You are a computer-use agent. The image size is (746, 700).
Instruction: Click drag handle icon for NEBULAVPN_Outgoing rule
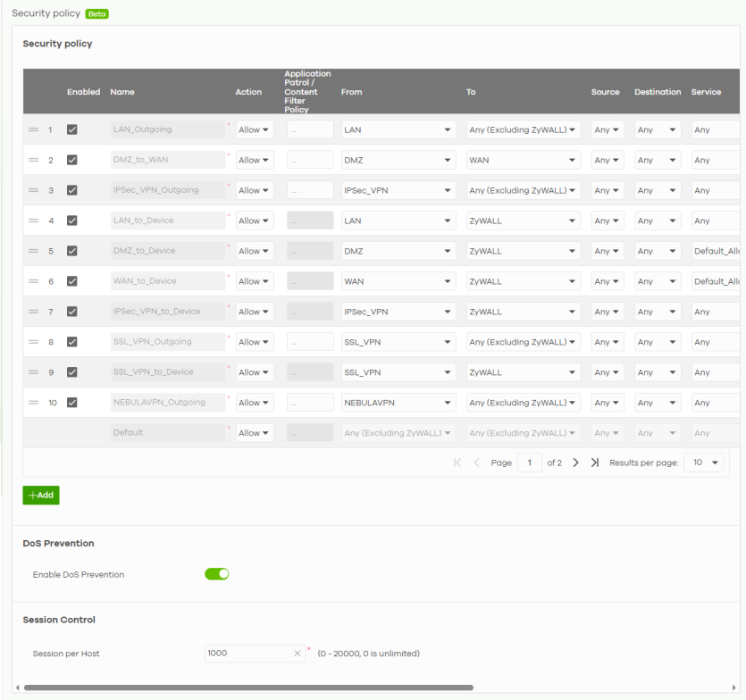tap(33, 404)
